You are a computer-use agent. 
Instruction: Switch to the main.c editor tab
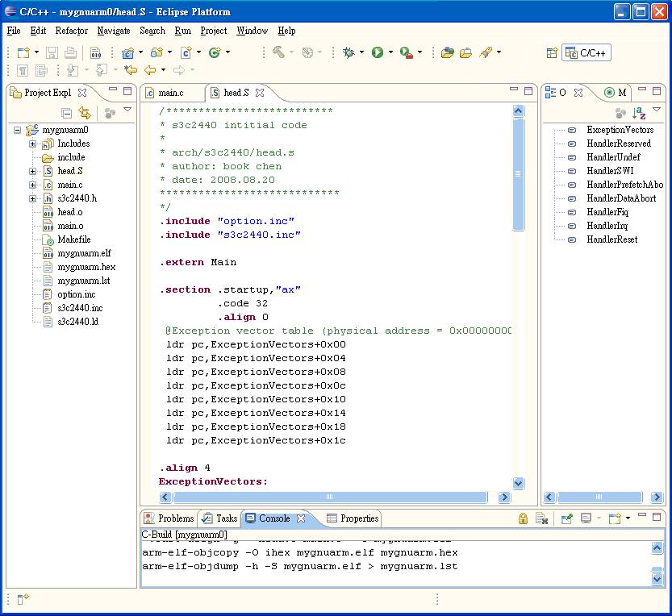pyautogui.click(x=170, y=93)
